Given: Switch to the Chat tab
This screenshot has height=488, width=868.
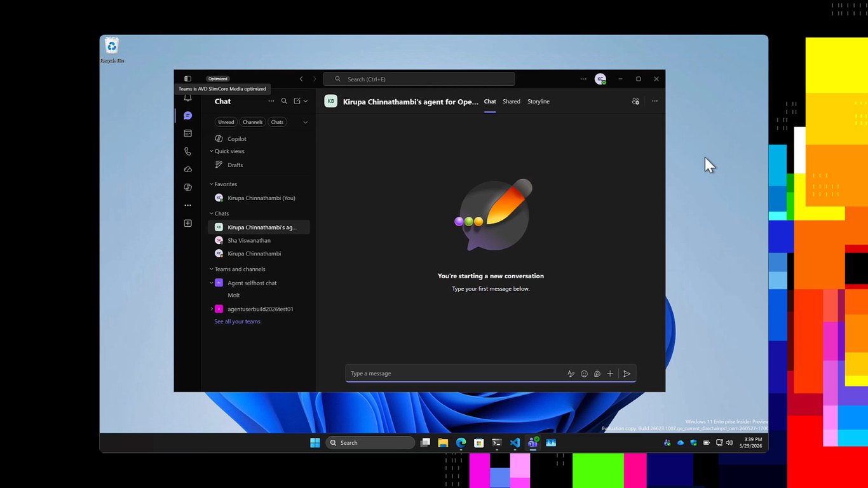Looking at the screenshot, I should point(490,101).
